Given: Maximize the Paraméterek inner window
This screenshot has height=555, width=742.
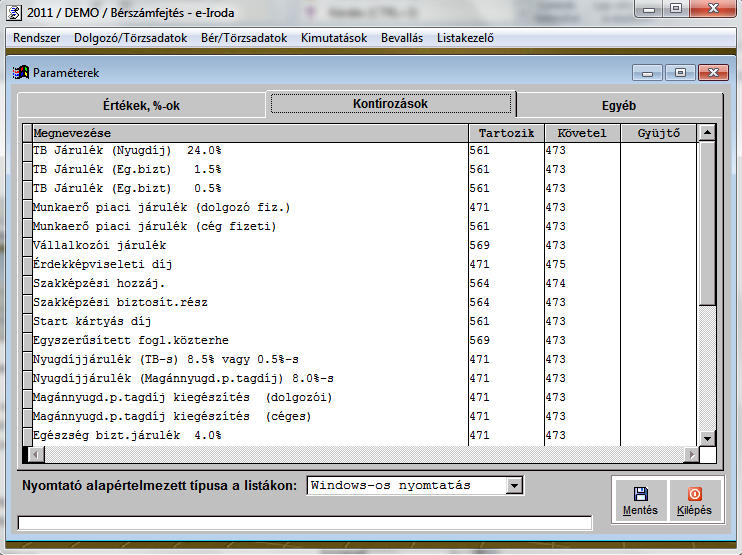Looking at the screenshot, I should (x=680, y=73).
